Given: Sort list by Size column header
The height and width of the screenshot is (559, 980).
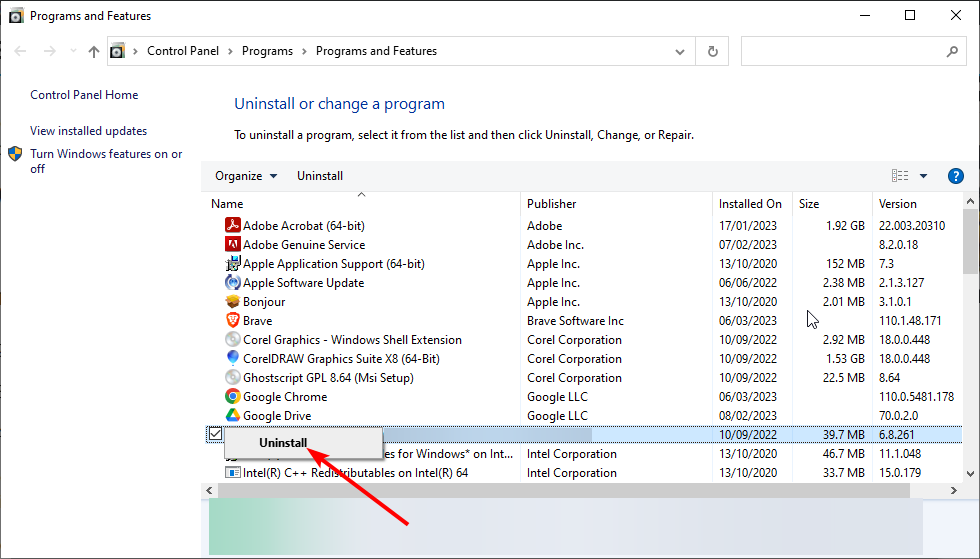Looking at the screenshot, I should [x=809, y=204].
